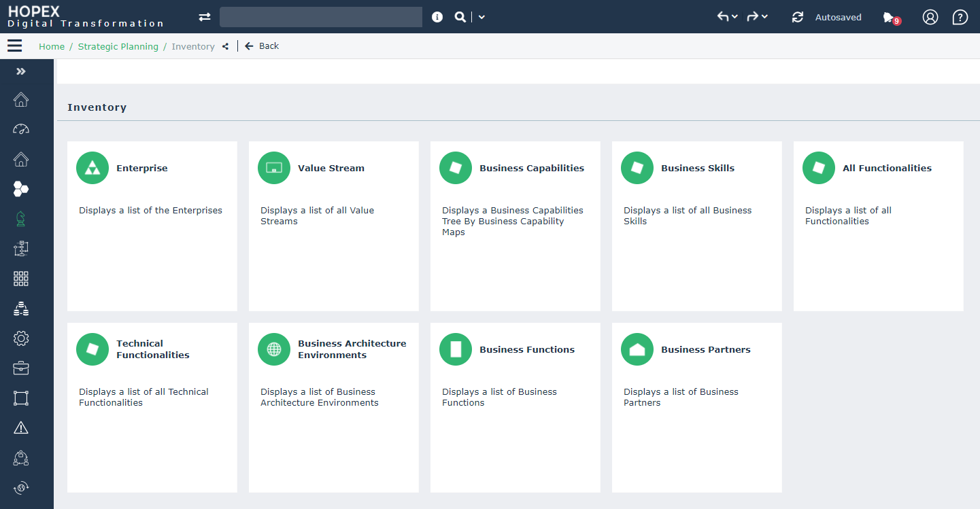Click the help question mark icon
The image size is (980, 509).
(960, 18)
